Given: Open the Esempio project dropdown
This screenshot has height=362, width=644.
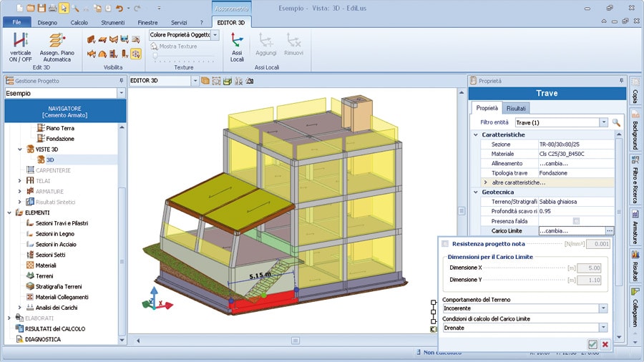Looking at the screenshot, I should coord(121,93).
